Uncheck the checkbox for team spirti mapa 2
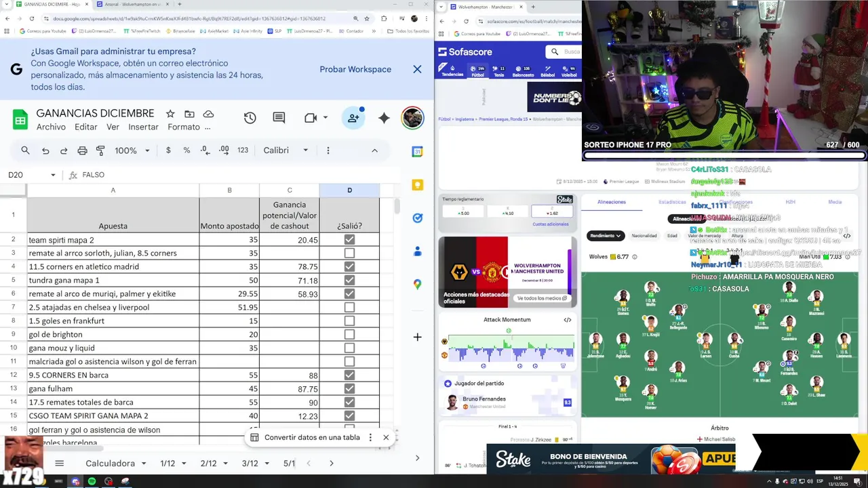The width and height of the screenshot is (868, 488). 349,239
